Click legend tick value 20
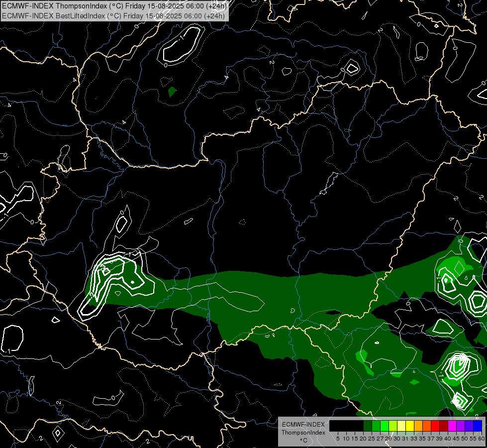The width and height of the screenshot is (487, 448). (x=363, y=439)
